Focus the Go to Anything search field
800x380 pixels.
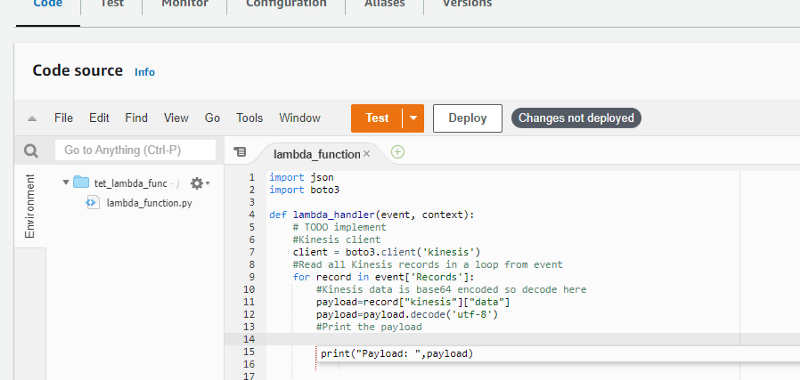(135, 150)
